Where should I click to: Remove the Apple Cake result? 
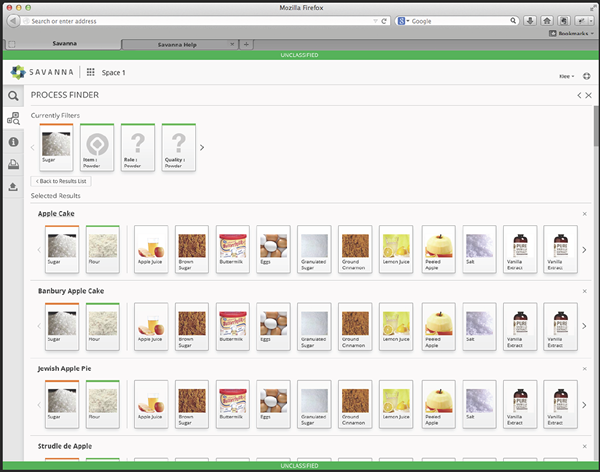(x=584, y=214)
